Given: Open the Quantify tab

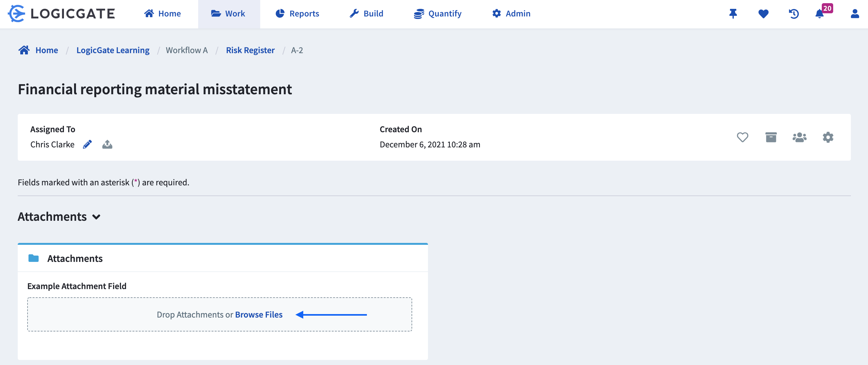Looking at the screenshot, I should click(x=438, y=14).
